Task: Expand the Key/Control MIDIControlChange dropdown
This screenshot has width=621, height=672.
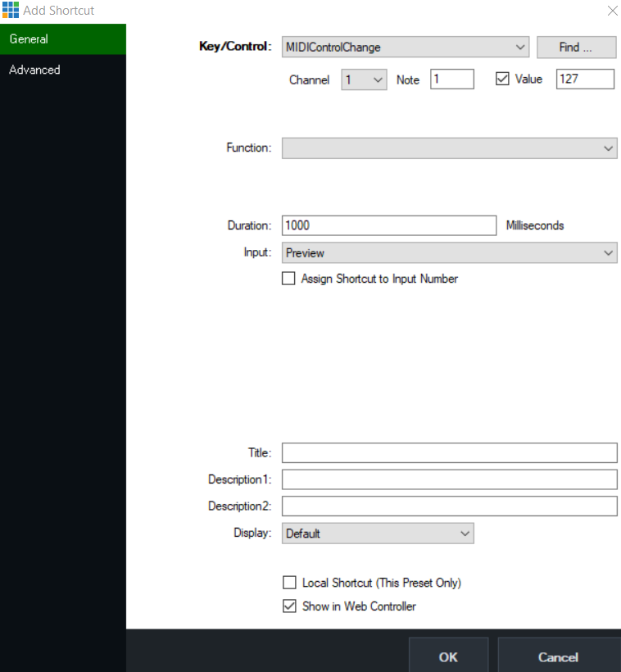Action: pyautogui.click(x=406, y=48)
